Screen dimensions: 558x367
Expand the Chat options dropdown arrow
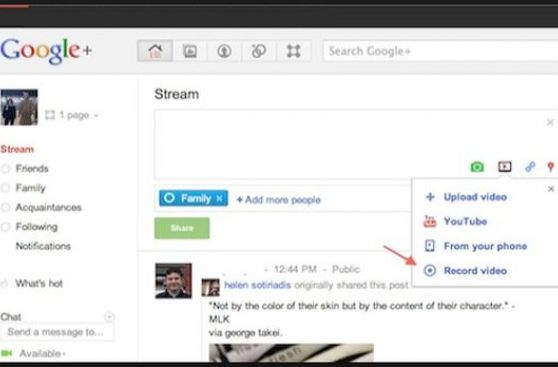pos(109,316)
